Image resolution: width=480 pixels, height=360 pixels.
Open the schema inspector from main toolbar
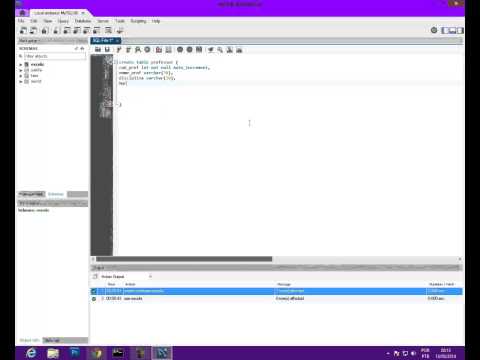(x=44, y=31)
